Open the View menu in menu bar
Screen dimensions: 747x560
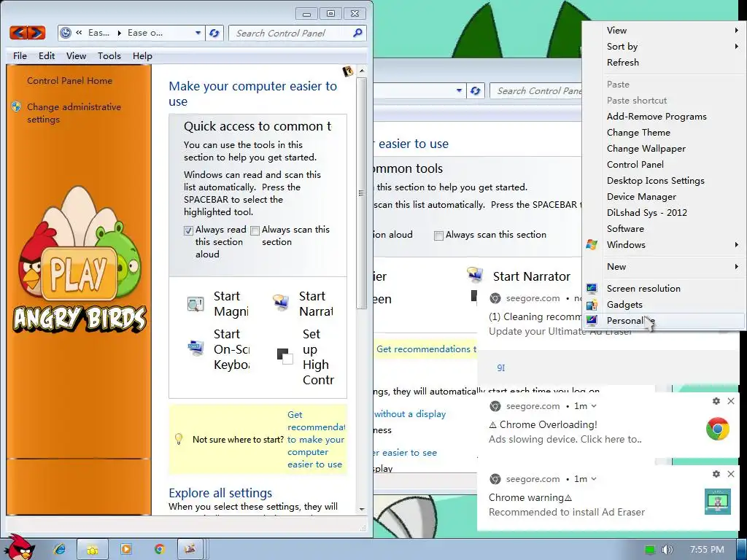[x=76, y=55]
